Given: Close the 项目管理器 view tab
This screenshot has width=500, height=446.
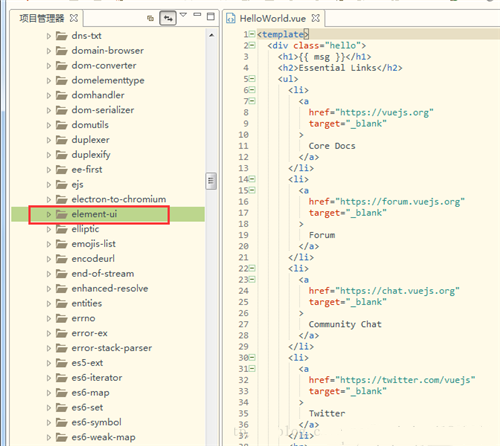Looking at the screenshot, I should tap(74, 18).
